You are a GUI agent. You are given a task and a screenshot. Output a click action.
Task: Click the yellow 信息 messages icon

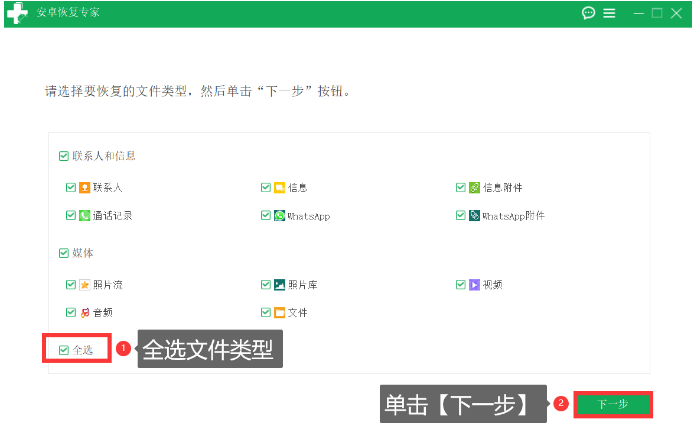coord(280,187)
